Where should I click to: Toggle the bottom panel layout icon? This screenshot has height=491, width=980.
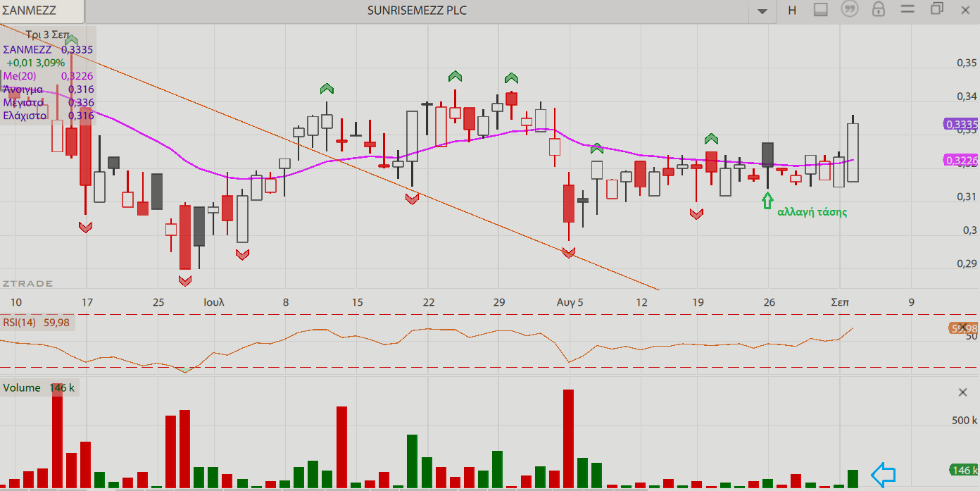tap(820, 10)
